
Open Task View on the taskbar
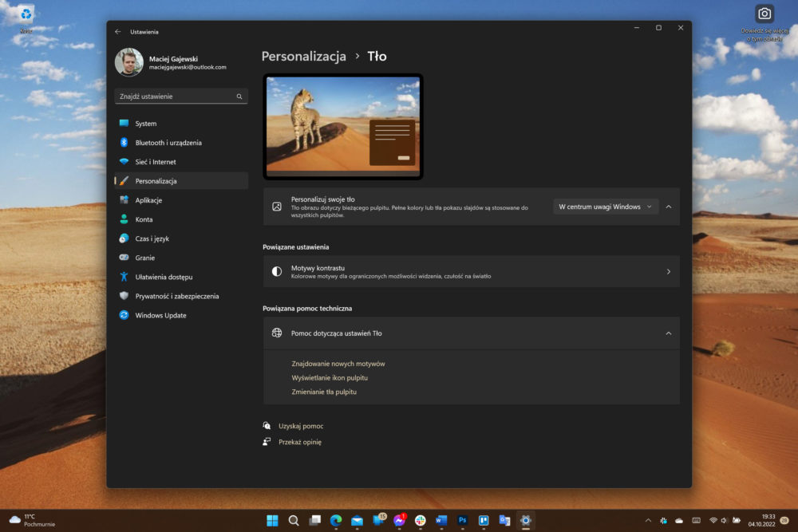pos(315,520)
